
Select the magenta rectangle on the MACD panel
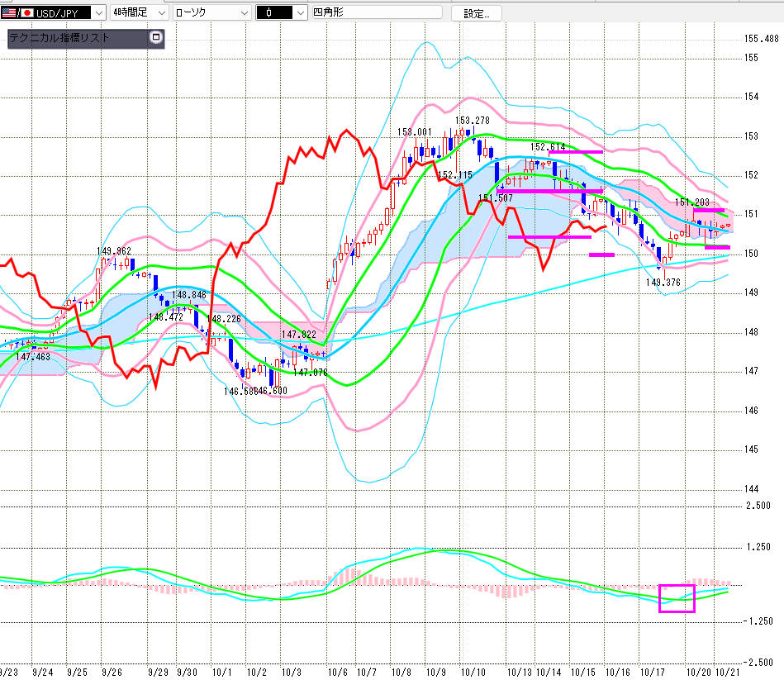tap(677, 597)
